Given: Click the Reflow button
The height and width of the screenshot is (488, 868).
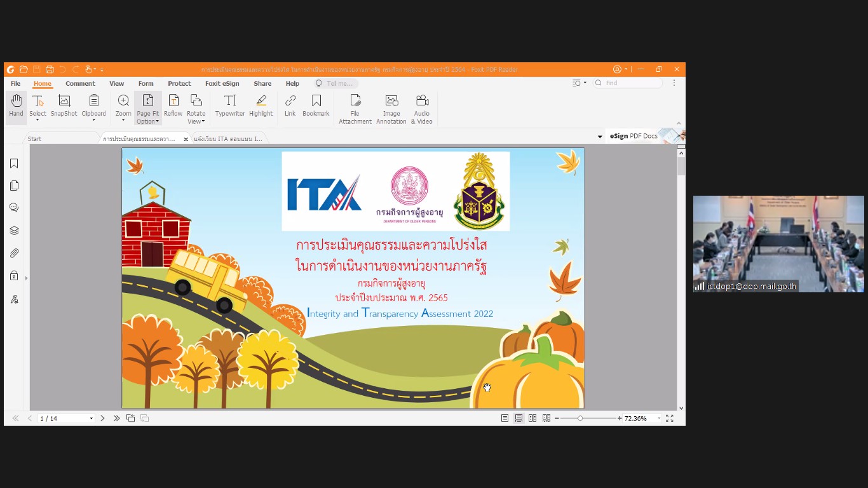Looking at the screenshot, I should click(173, 106).
